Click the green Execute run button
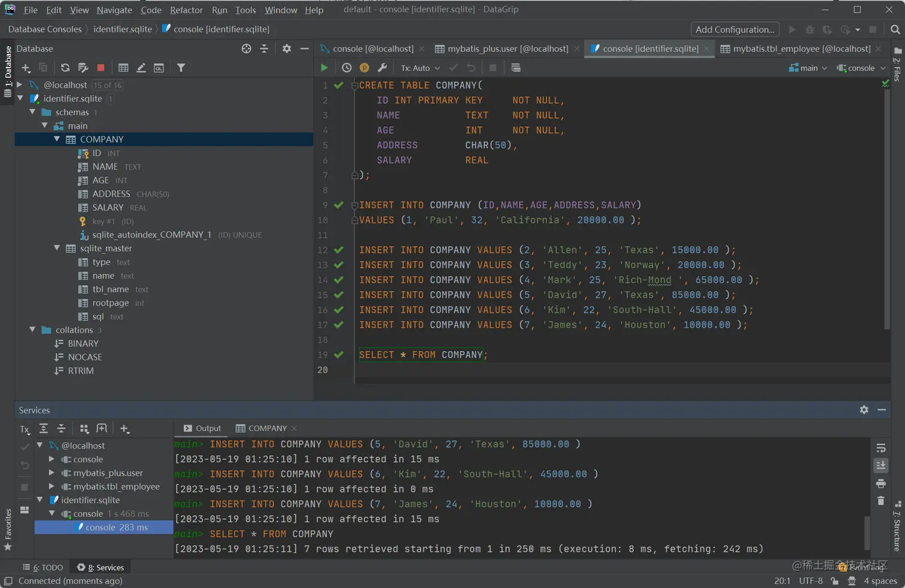The width and height of the screenshot is (905, 588). 324,68
